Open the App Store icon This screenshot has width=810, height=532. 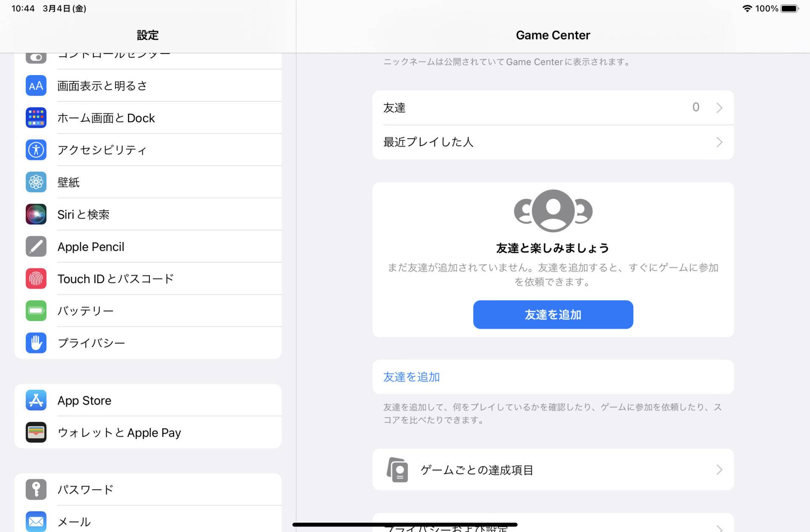(36, 400)
